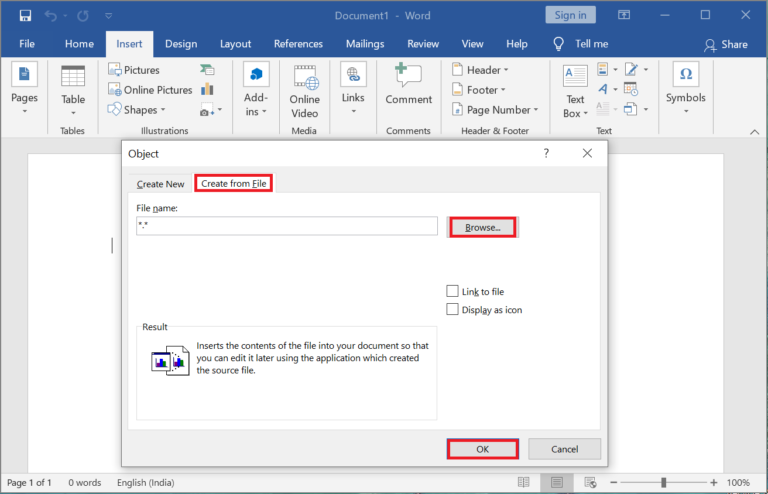Insert WordArt text
Image resolution: width=768 pixels, height=494 pixels.
[607, 89]
